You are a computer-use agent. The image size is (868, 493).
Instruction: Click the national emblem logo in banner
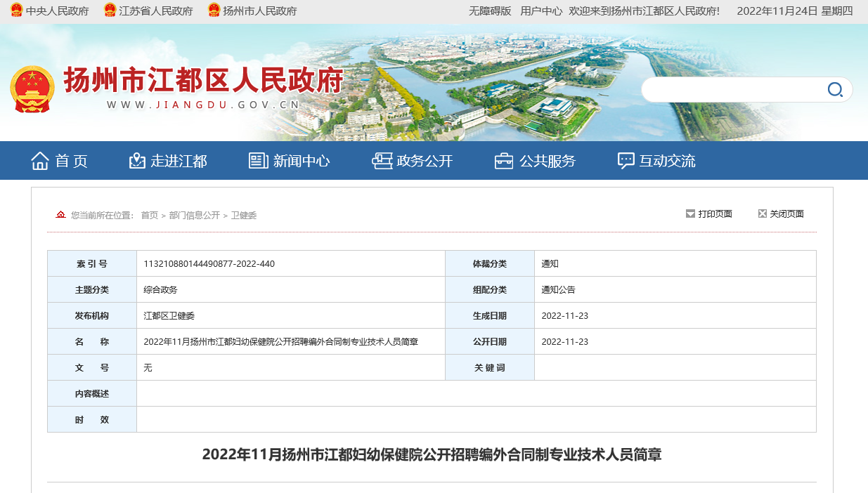point(32,89)
